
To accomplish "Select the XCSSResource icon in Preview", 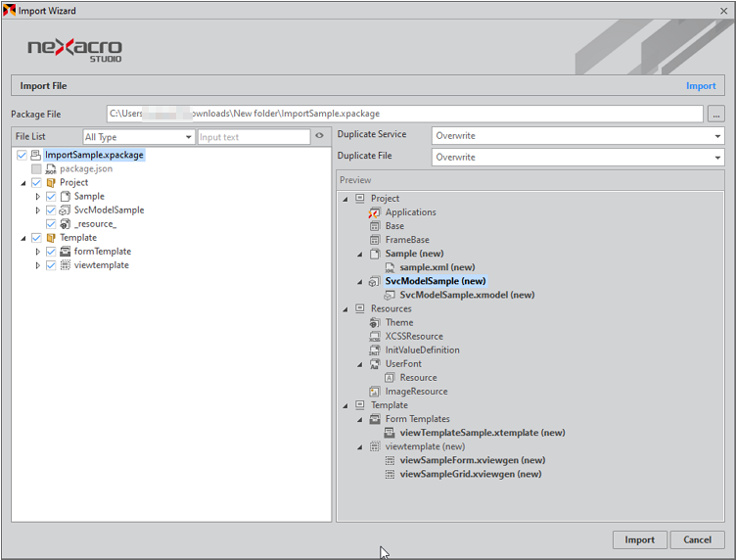I will click(375, 336).
